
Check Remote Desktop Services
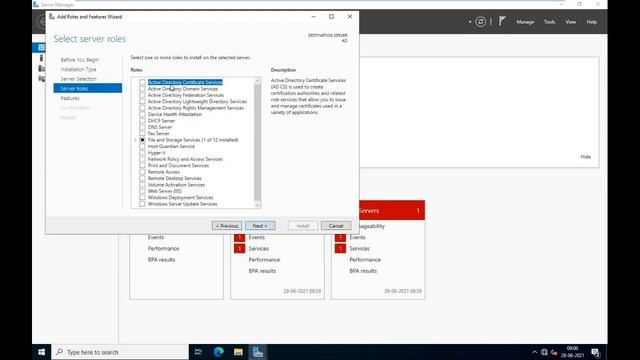pyautogui.click(x=142, y=178)
